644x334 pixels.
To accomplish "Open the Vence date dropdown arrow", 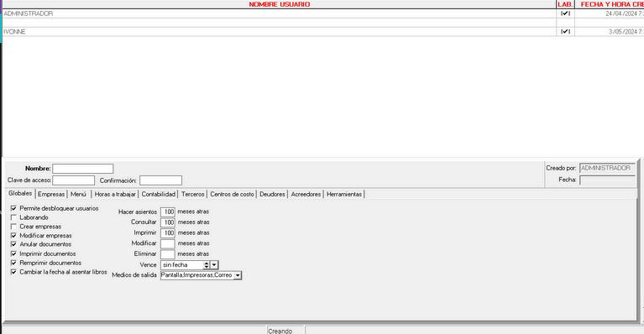I will coord(214,265).
